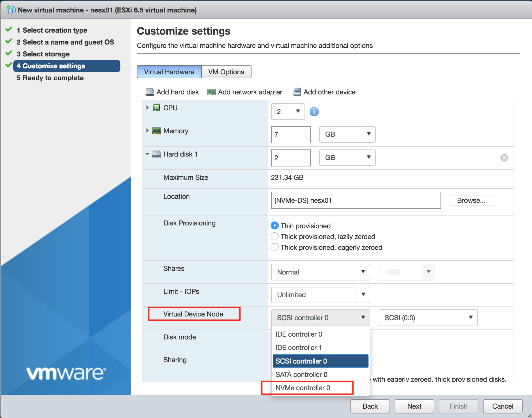Click the Disk Provisioning label
Viewport: 532px width, 418px height.
click(189, 223)
